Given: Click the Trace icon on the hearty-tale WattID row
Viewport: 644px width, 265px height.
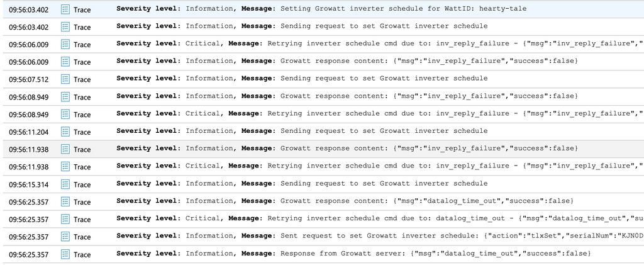Looking at the screenshot, I should click(65, 9).
